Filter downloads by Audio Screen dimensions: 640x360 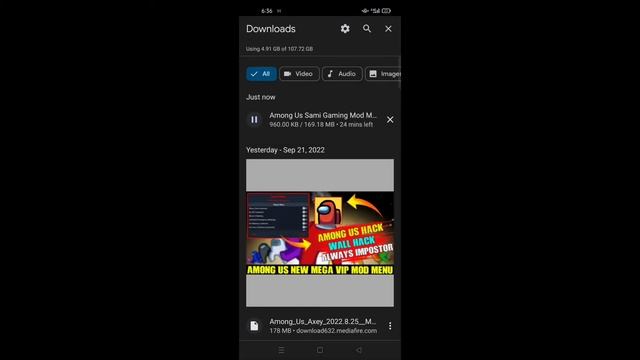[342, 74]
